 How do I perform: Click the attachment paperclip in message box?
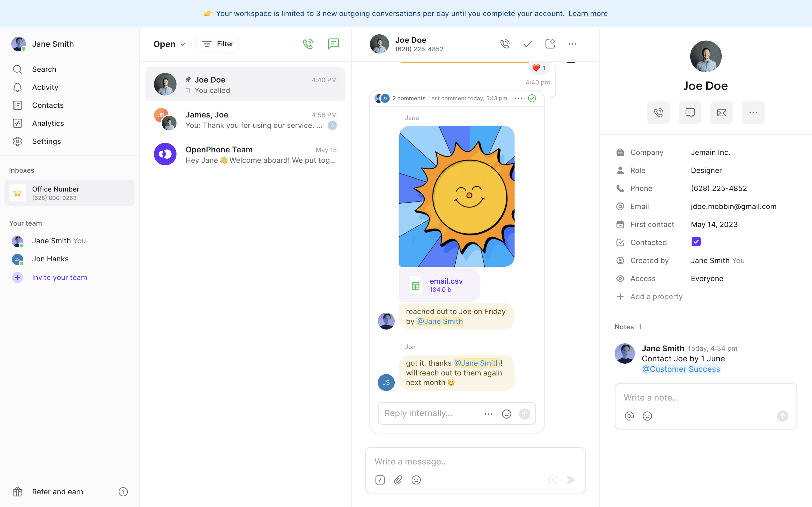tap(398, 480)
